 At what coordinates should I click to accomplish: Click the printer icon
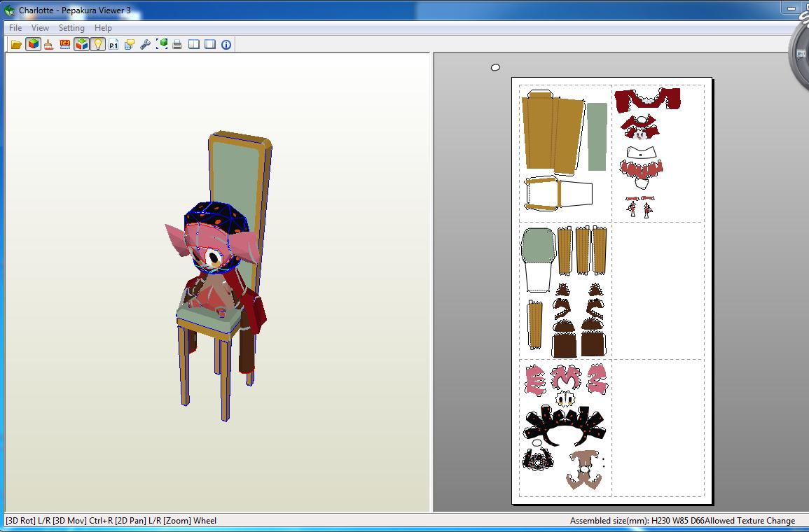coord(177,44)
